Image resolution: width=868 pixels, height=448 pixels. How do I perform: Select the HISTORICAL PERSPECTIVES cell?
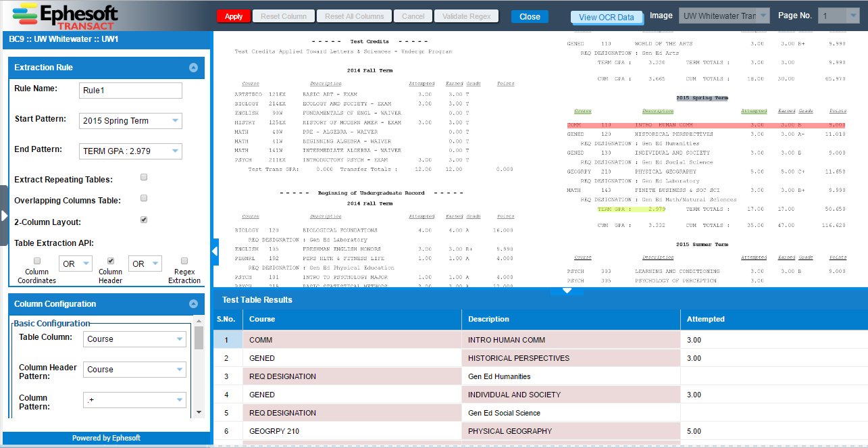coord(571,358)
